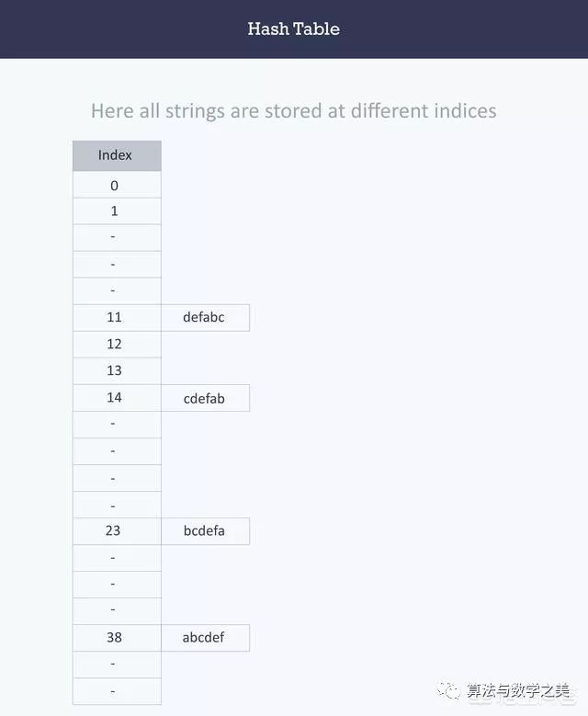Select the index 12 cell

[x=116, y=344]
